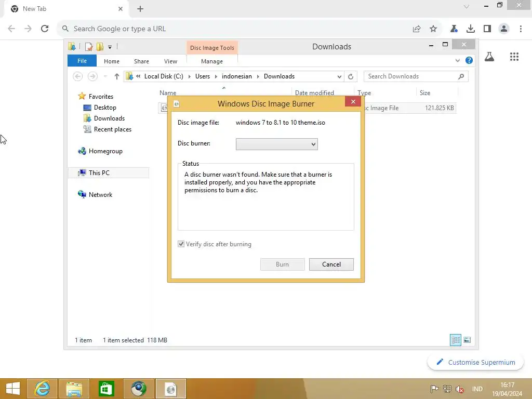532x399 pixels.
Task: Open the View ribbon tab
Action: coord(170,61)
